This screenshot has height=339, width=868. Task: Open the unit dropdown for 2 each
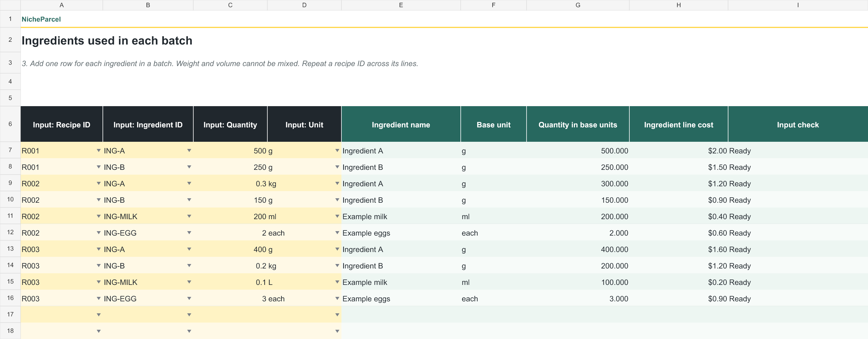[337, 233]
